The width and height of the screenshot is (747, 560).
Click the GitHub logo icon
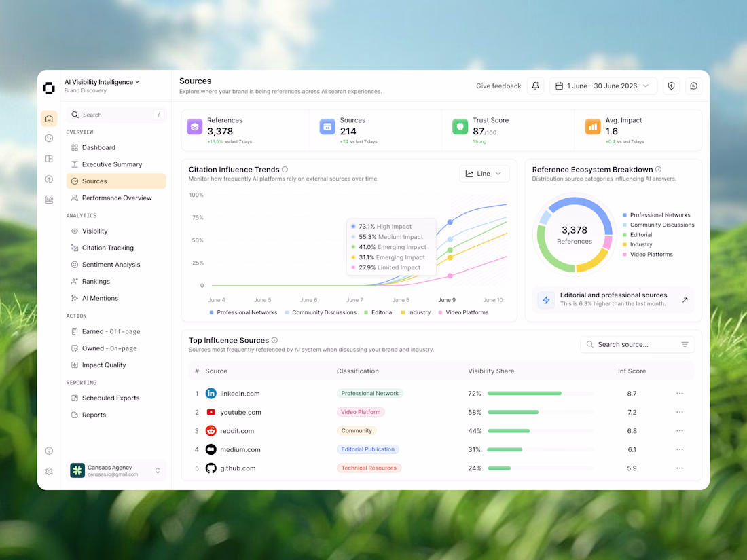[211, 468]
